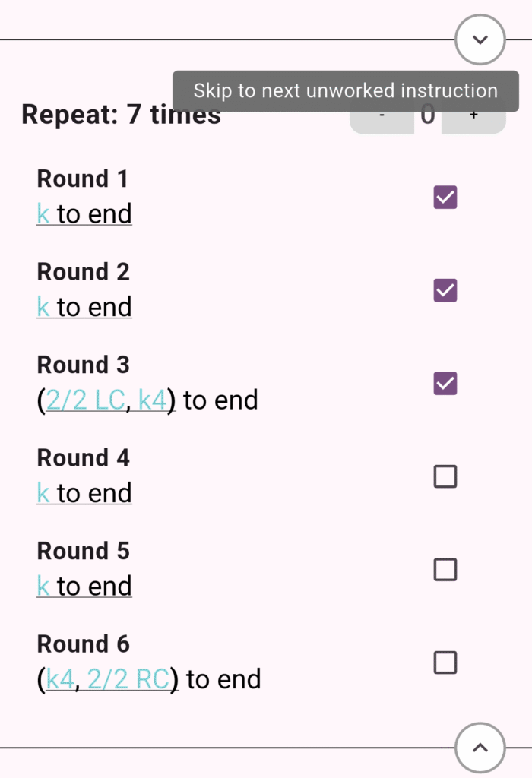Viewport: 532px width, 778px height.
Task: Mark Round 4 as complete
Action: point(445,477)
